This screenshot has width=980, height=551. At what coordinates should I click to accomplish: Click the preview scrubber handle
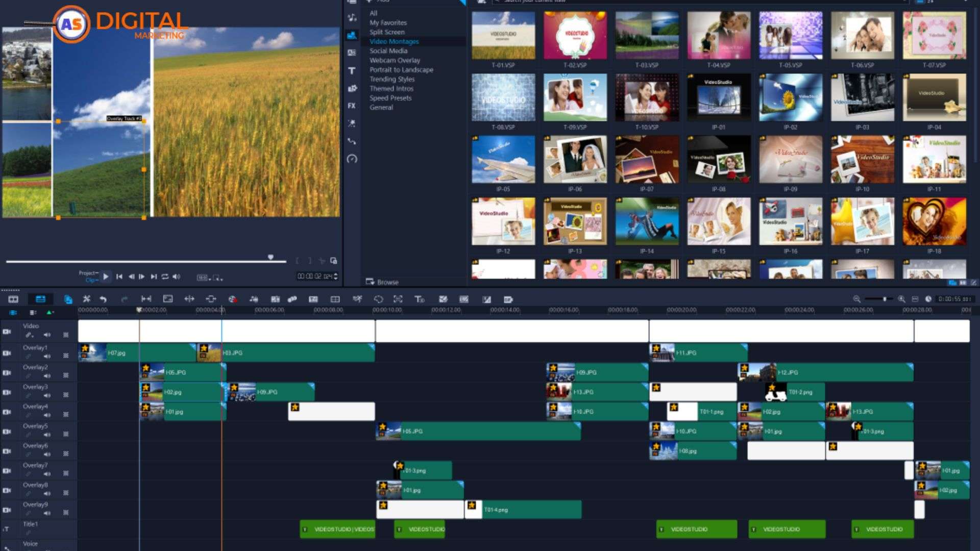[x=271, y=257]
